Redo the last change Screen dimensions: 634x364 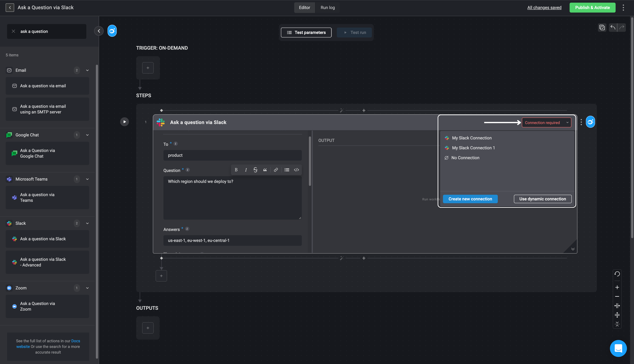tap(622, 28)
